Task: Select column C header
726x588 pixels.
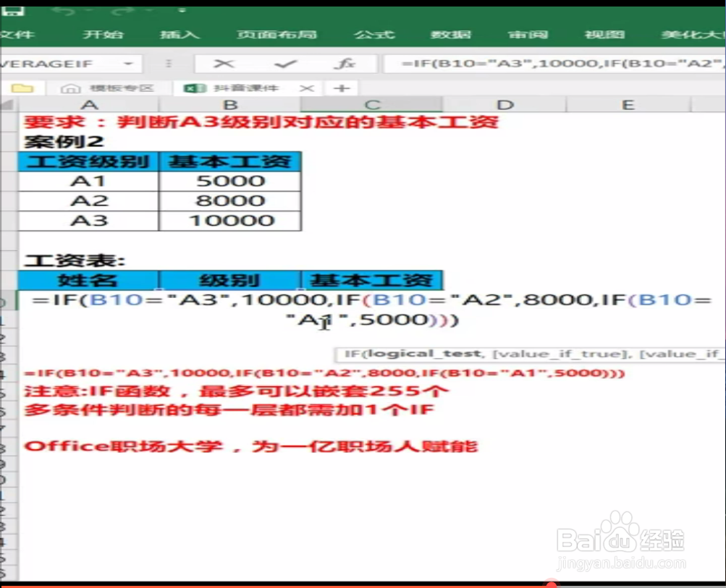Action: (x=372, y=105)
